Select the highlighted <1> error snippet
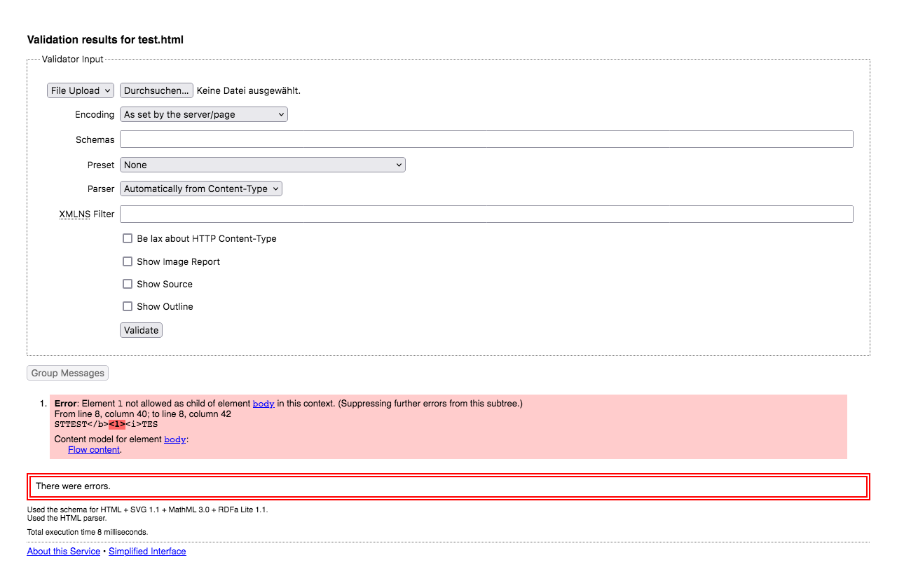897x588 pixels. coord(116,424)
